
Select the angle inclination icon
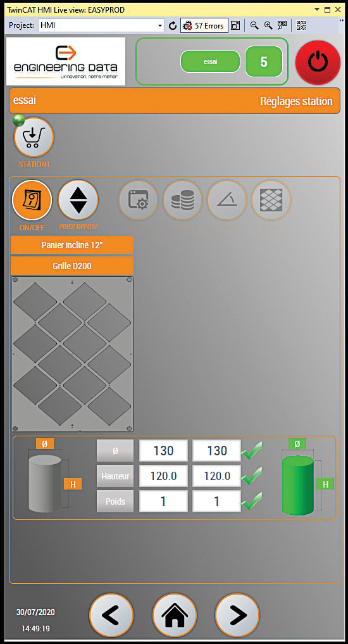point(227,201)
